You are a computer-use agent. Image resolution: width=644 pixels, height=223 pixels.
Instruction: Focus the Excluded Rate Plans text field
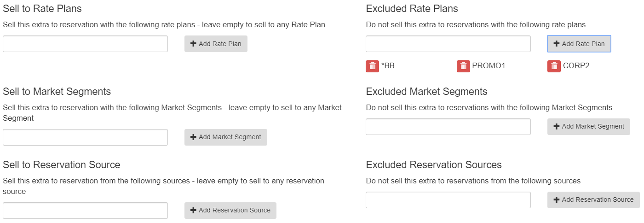tap(448, 44)
